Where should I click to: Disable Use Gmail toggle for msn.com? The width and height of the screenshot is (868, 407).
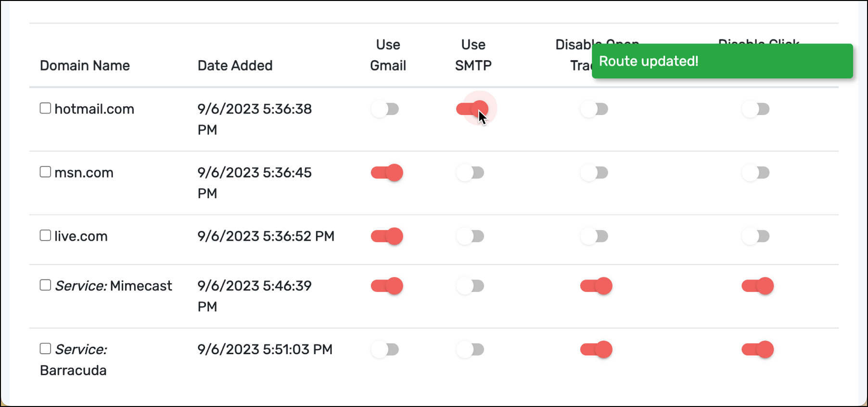tap(387, 173)
